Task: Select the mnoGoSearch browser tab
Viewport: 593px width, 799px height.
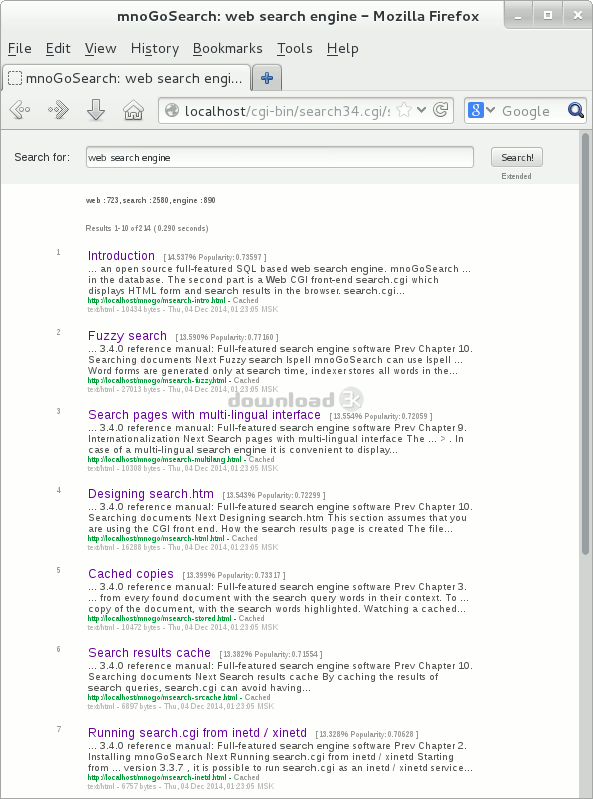Action: [x=126, y=78]
